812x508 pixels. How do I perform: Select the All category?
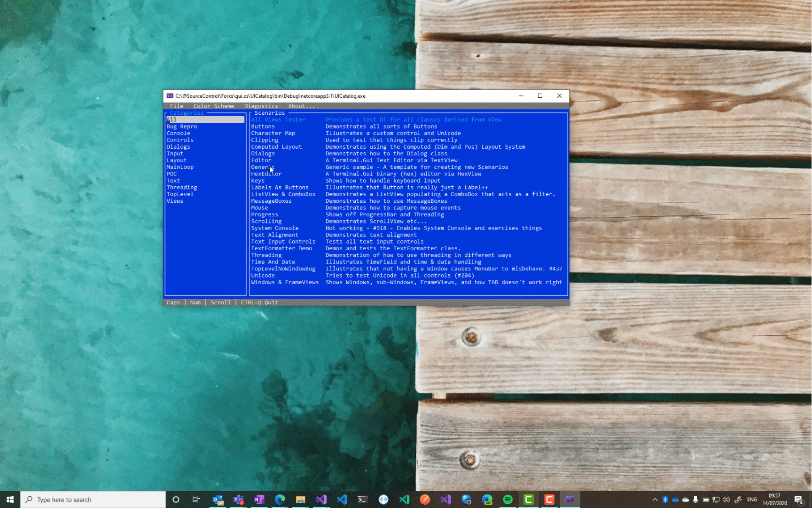205,119
